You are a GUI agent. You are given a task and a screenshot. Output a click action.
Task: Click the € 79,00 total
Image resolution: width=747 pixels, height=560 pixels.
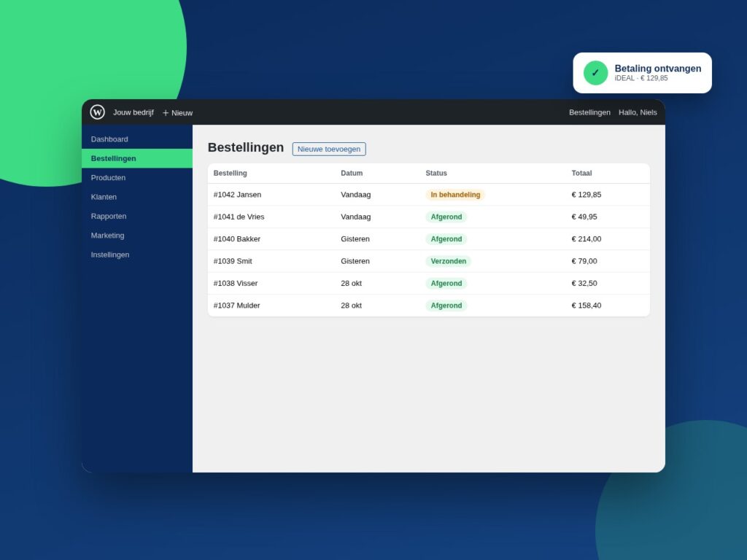[584, 261]
